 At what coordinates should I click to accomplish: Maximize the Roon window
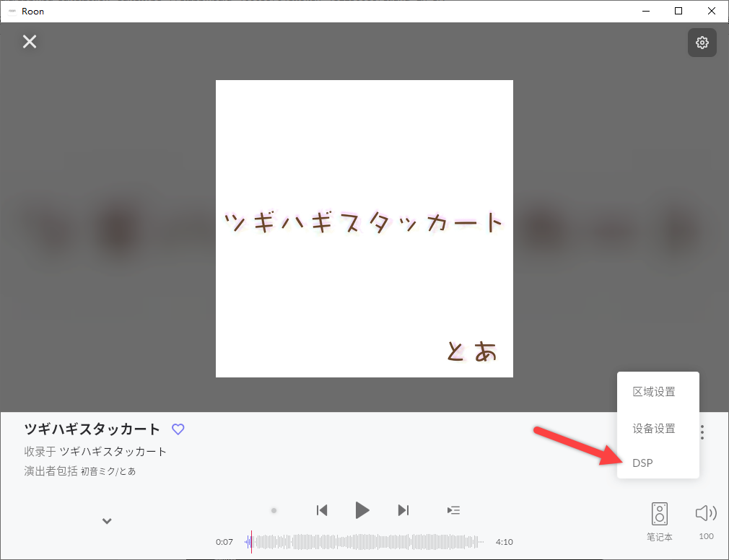(678, 11)
